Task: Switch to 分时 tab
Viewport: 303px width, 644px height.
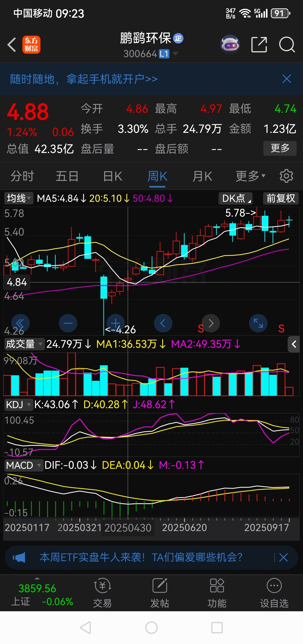Action: click(x=22, y=176)
